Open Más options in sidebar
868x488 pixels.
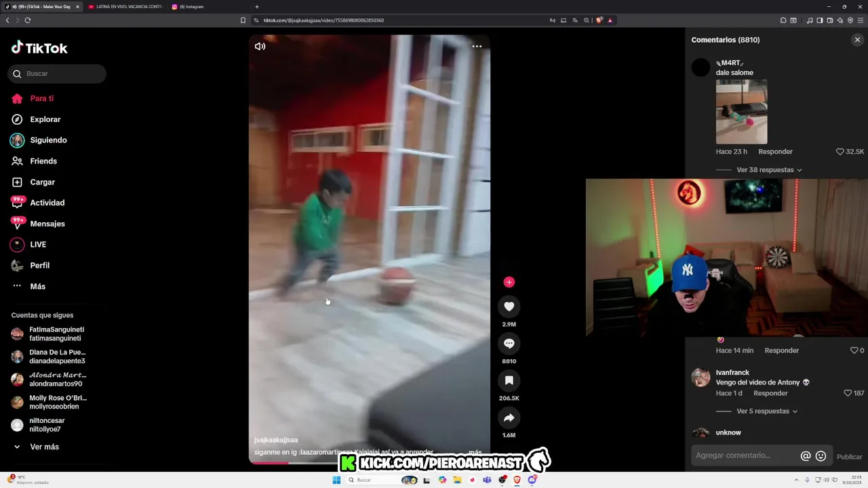(28, 287)
